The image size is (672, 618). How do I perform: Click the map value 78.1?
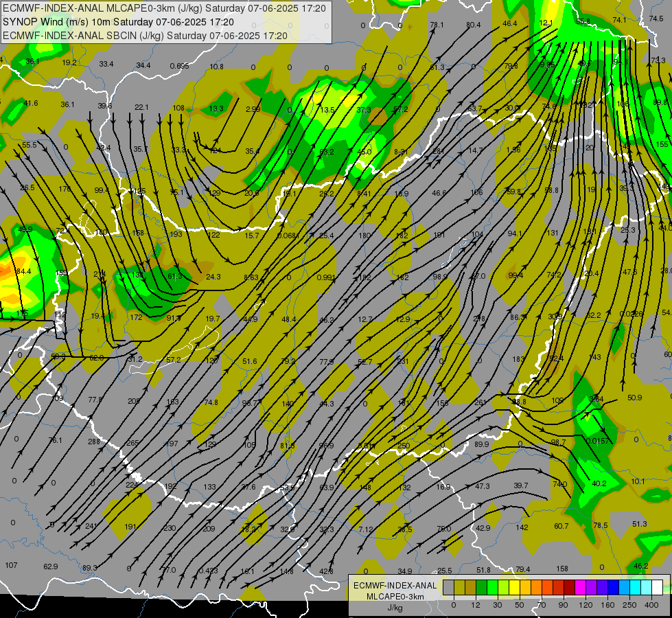pos(437,25)
